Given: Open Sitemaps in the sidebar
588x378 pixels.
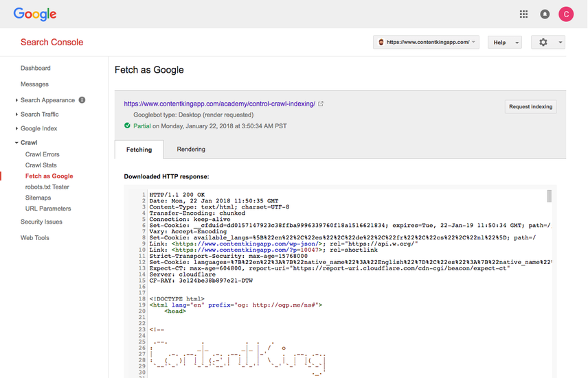Looking at the screenshot, I should click(38, 198).
